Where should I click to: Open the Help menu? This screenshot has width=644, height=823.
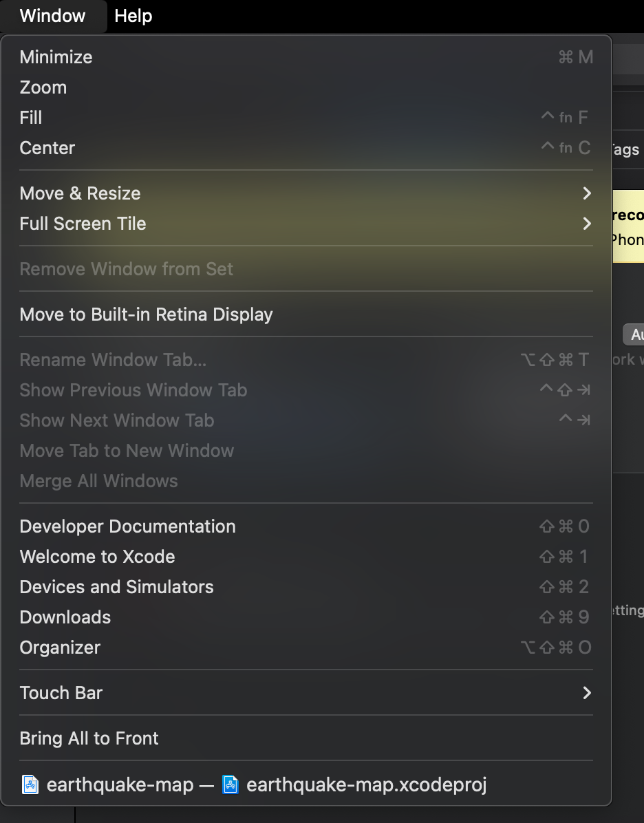point(133,16)
